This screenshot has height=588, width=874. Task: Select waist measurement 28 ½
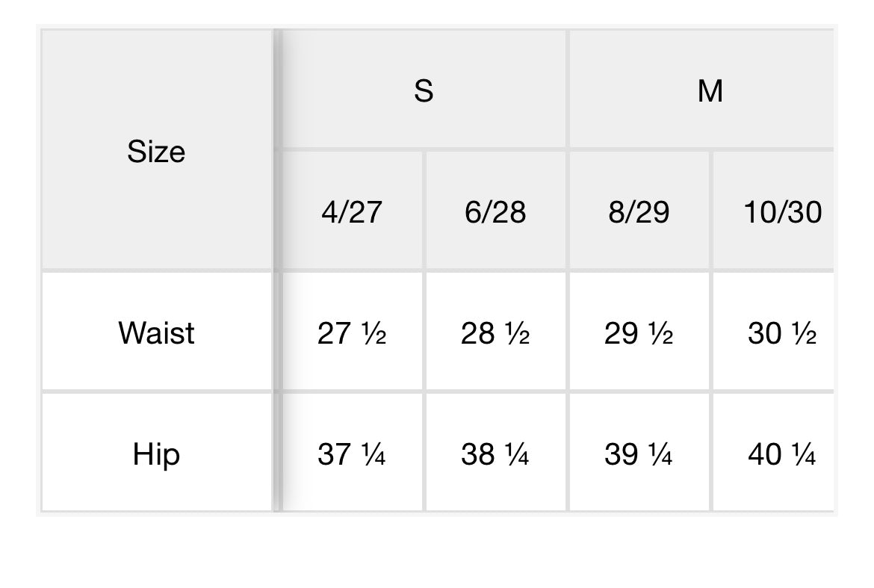[495, 333]
